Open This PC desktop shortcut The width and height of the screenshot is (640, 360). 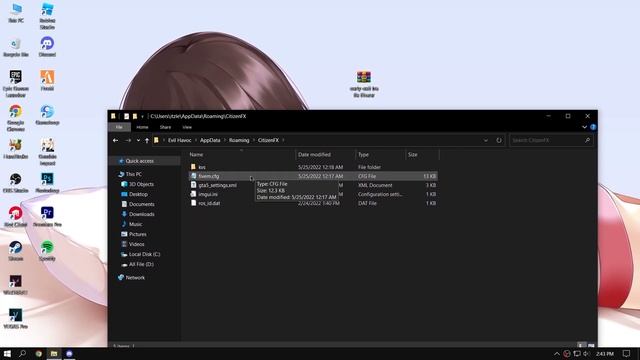(16, 13)
